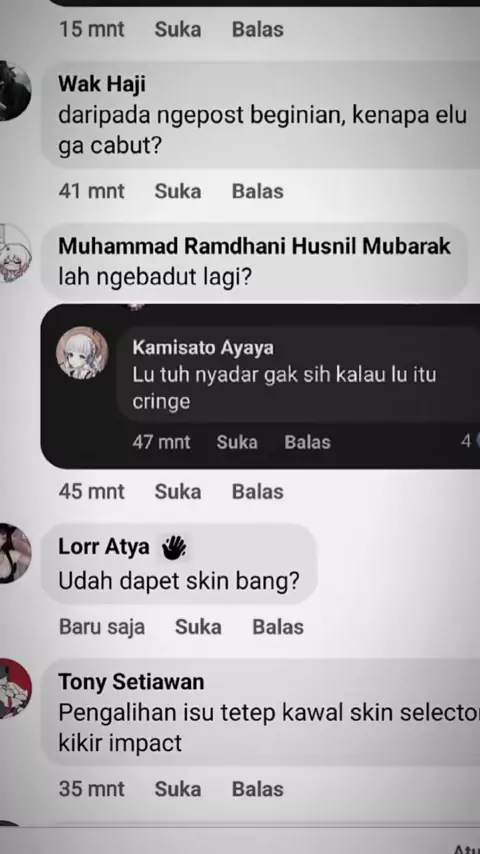Open Wak Haji's profile picture
The width and height of the screenshot is (480, 854).
click(x=13, y=91)
